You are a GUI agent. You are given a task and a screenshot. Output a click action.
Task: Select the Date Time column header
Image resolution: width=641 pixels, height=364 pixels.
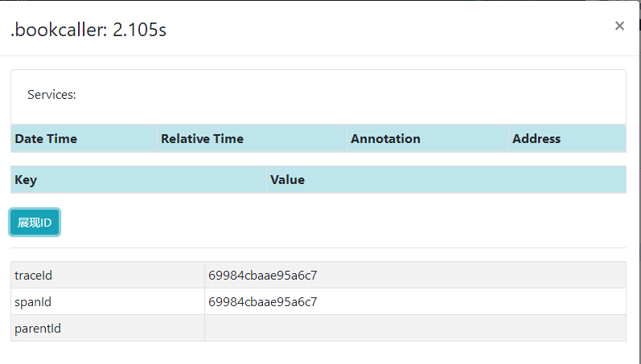click(46, 138)
